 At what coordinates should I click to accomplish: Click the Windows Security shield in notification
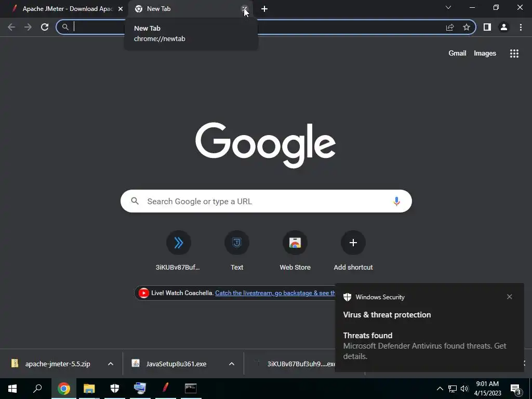[347, 297]
